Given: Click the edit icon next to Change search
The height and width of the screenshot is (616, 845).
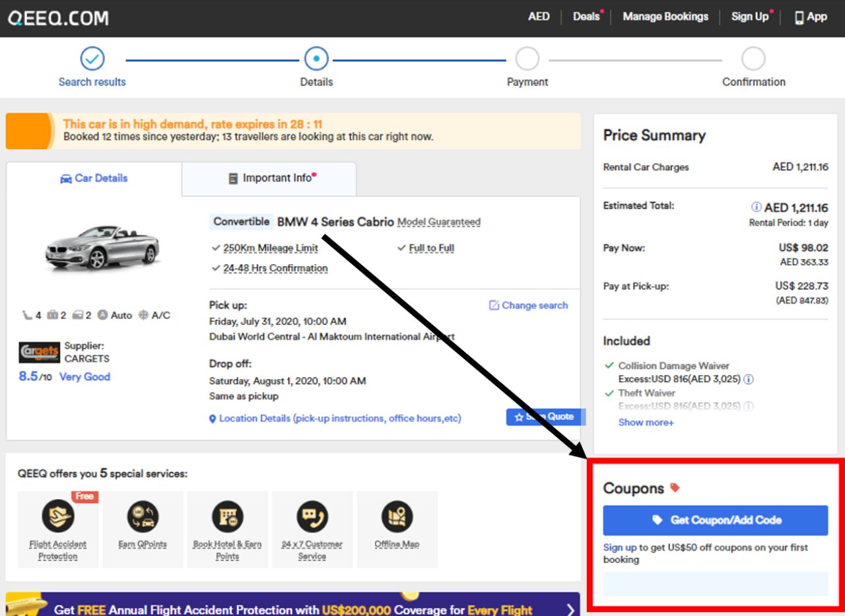Looking at the screenshot, I should click(494, 305).
